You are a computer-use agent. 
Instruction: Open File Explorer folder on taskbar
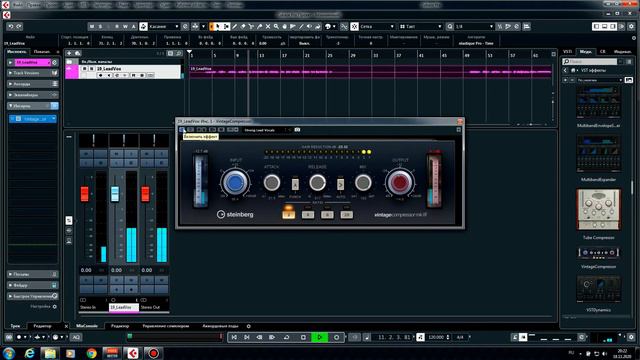click(50, 353)
